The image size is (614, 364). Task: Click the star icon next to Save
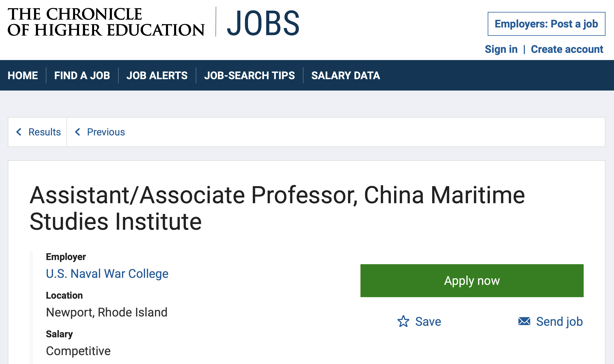(x=403, y=321)
